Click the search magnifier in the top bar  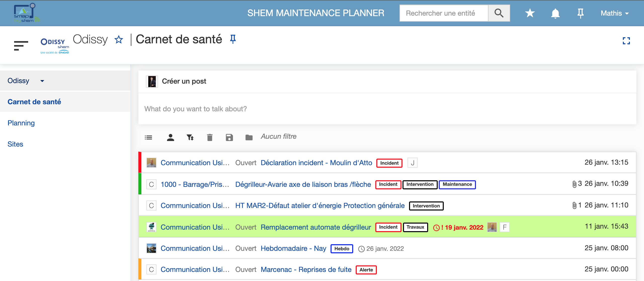499,13
